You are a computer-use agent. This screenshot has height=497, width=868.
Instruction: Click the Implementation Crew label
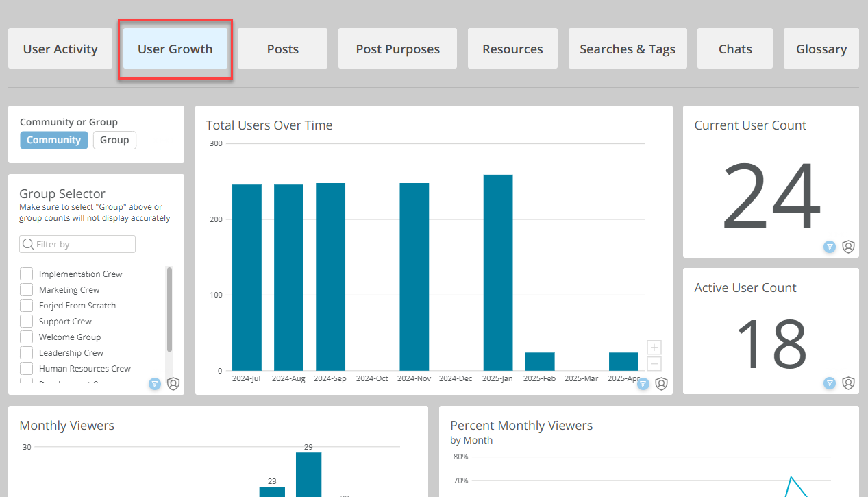tap(81, 274)
